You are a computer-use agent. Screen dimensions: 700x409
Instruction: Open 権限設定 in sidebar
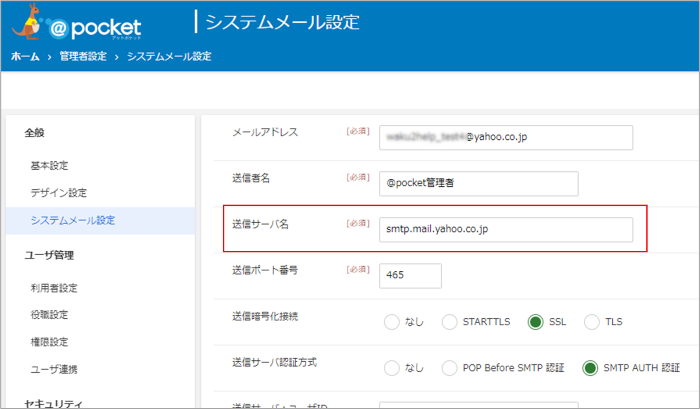coord(50,342)
